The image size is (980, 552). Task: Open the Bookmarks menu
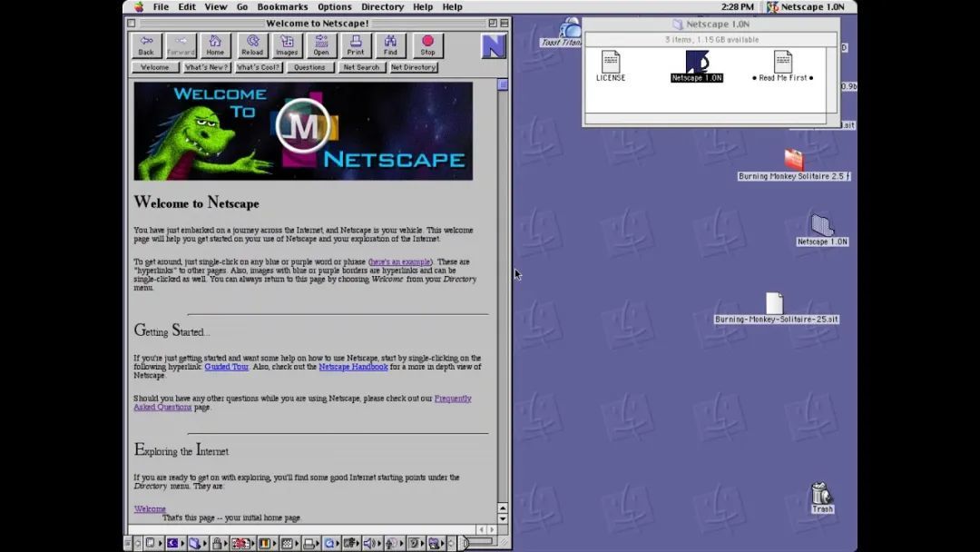click(x=282, y=7)
